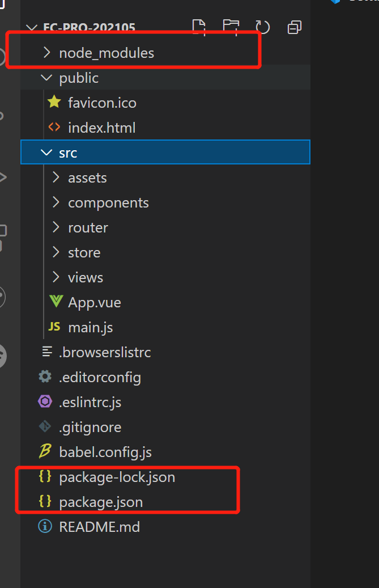Select the package-lock.json file
The height and width of the screenshot is (588, 379).
click(x=117, y=477)
